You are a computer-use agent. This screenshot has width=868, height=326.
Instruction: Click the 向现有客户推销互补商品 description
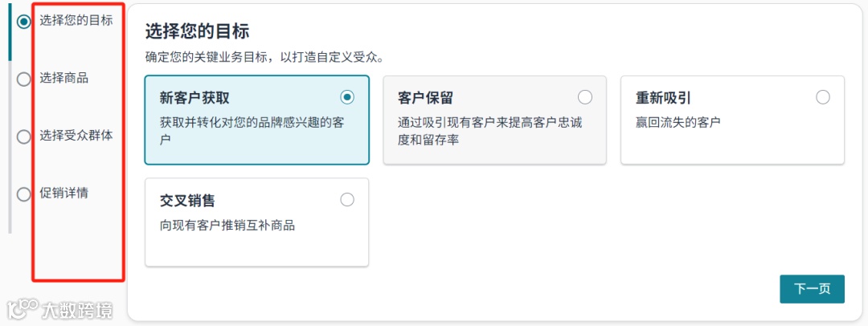pyautogui.click(x=227, y=226)
